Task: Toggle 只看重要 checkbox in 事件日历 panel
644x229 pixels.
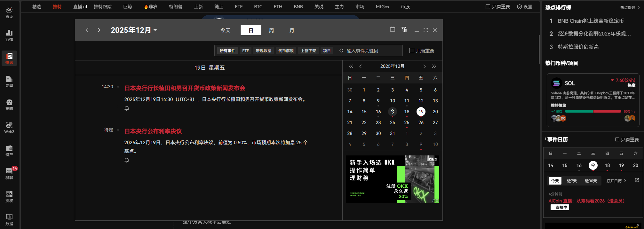Action: [x=617, y=139]
